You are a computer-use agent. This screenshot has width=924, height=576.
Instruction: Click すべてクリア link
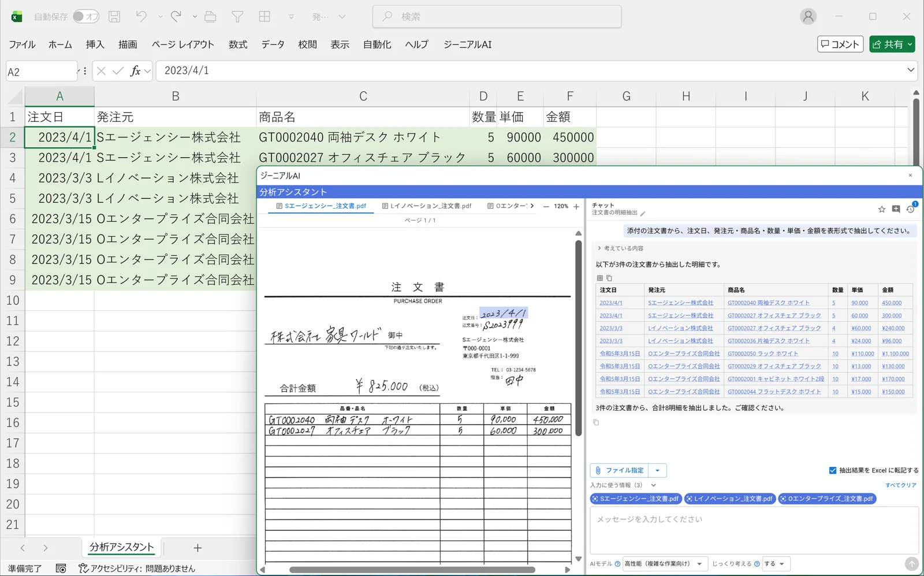tap(901, 485)
